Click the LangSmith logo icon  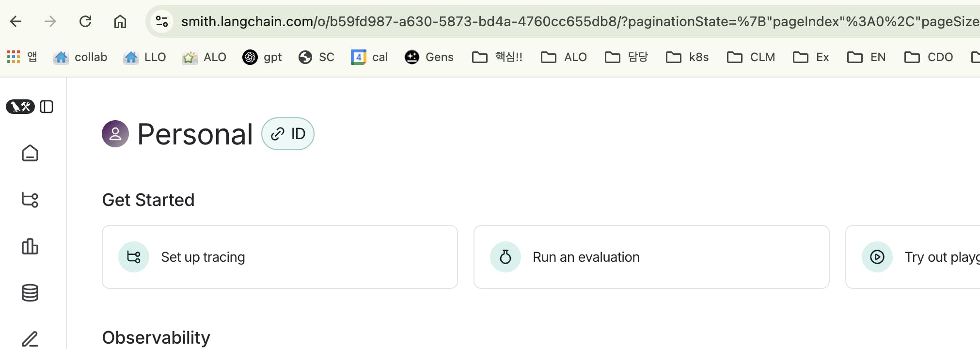(x=20, y=107)
